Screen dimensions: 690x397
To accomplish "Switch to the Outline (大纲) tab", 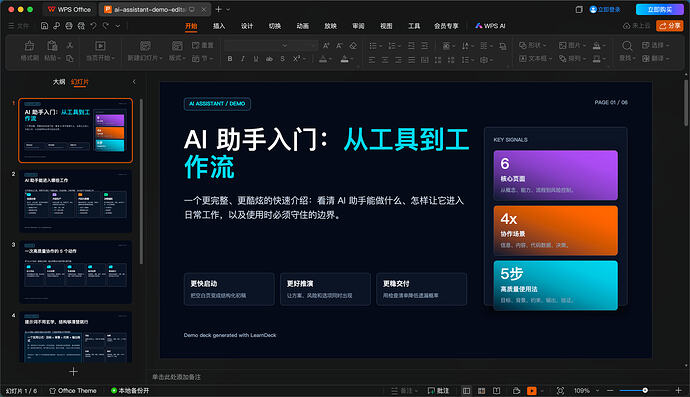I will pyautogui.click(x=59, y=82).
